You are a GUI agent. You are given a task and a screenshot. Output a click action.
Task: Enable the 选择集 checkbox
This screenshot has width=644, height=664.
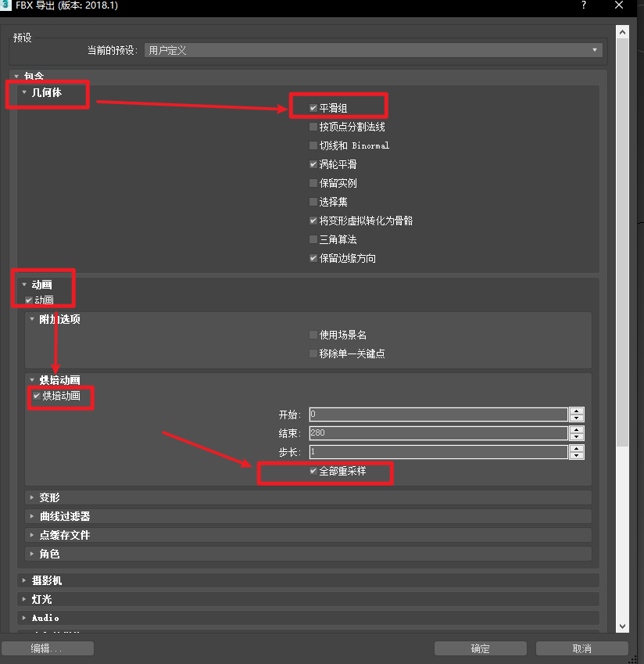pos(313,202)
